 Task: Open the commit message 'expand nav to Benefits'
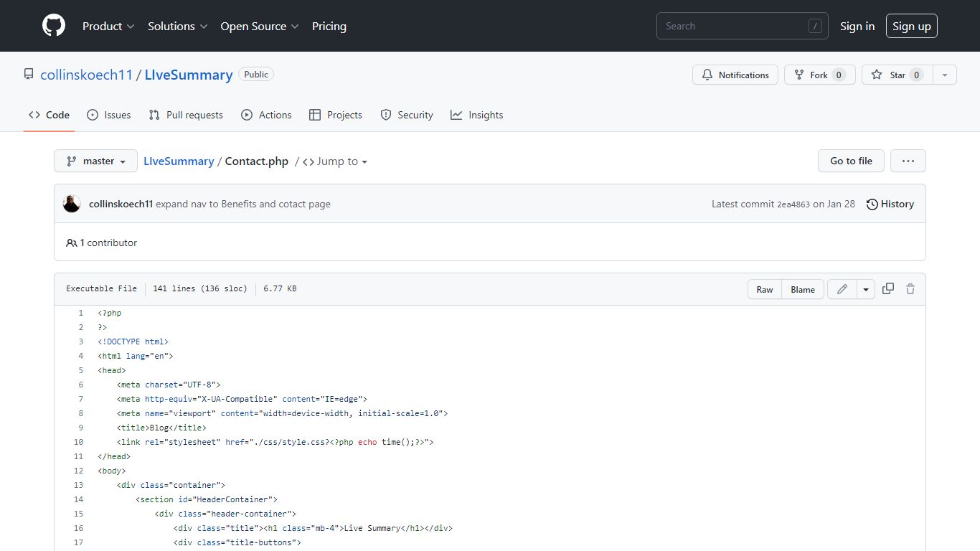(243, 204)
